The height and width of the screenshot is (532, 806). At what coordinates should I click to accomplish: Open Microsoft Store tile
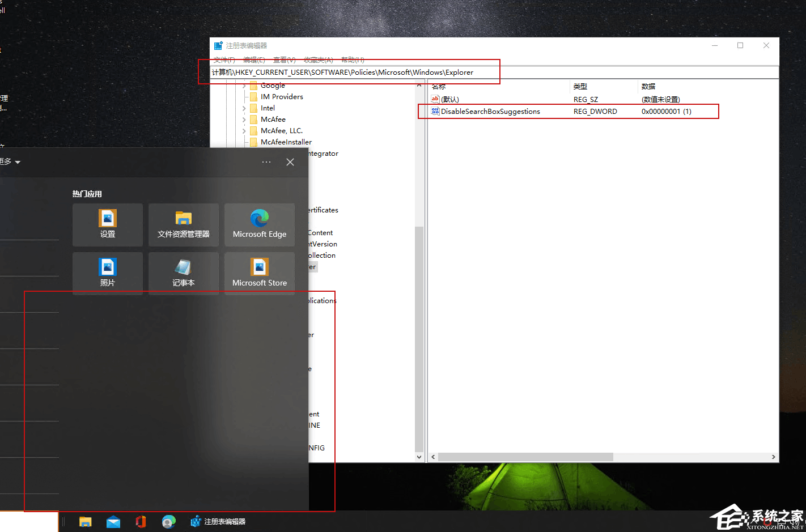tap(260, 274)
